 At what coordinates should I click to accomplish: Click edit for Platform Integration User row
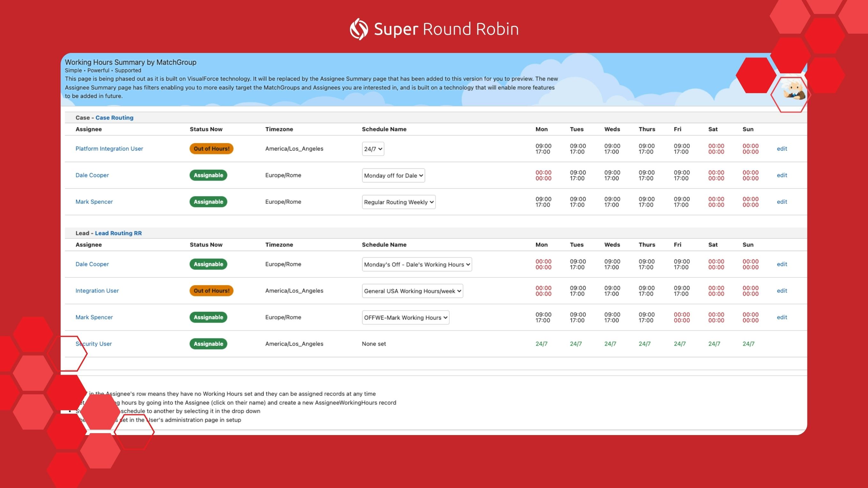click(782, 149)
